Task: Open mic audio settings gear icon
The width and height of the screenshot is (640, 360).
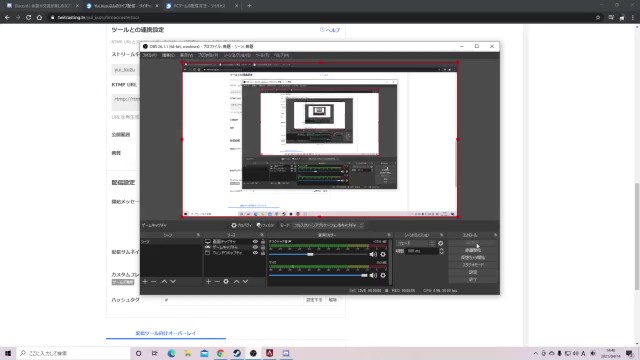Action: tap(383, 276)
